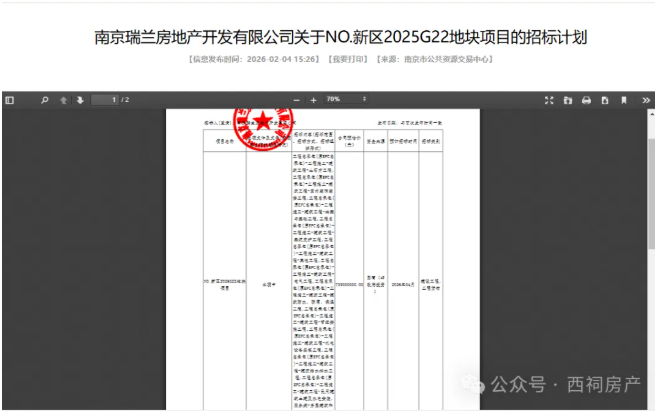The height and width of the screenshot is (411, 655).
Task: Go to next page arrow
Action: tap(79, 100)
